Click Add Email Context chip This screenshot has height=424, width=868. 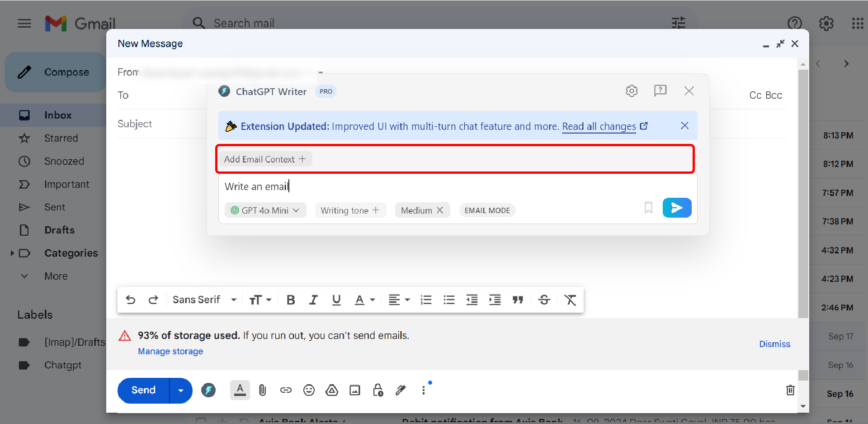tap(265, 159)
